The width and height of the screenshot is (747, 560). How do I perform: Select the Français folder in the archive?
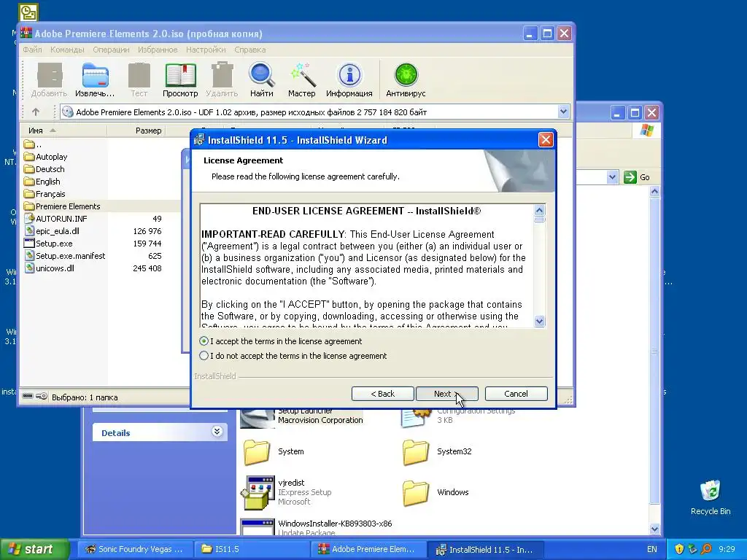tap(44, 194)
